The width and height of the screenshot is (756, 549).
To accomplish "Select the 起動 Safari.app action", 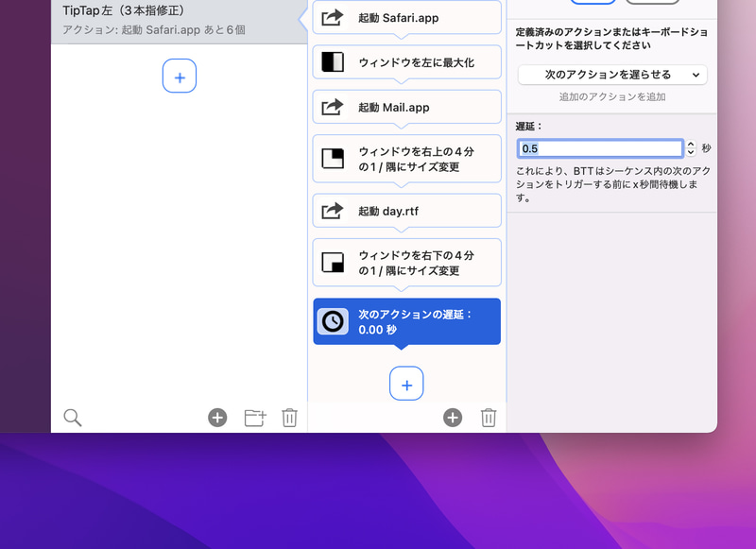I will click(407, 17).
